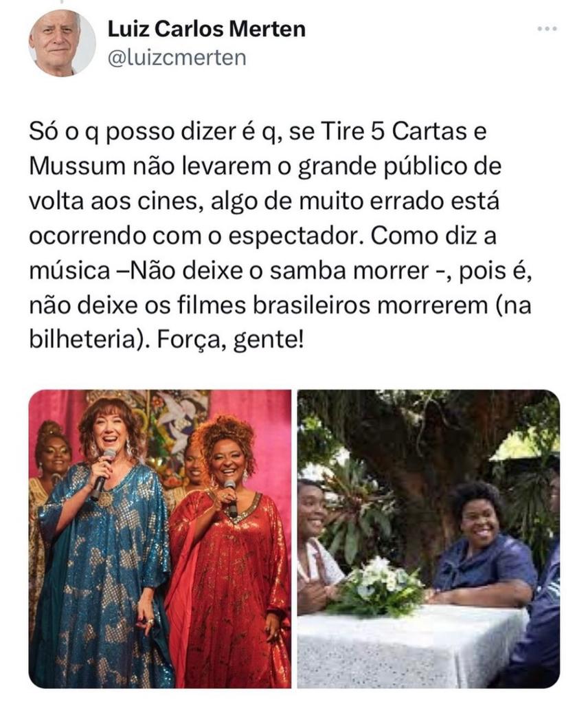Click the word "Mussum" in tweet
Viewport: 588px width, 704px height.
coord(77,167)
